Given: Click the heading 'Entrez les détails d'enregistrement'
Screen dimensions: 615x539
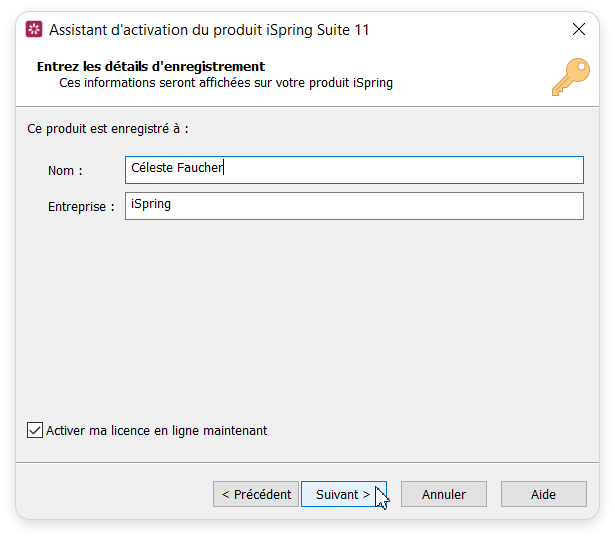Looking at the screenshot, I should (150, 67).
